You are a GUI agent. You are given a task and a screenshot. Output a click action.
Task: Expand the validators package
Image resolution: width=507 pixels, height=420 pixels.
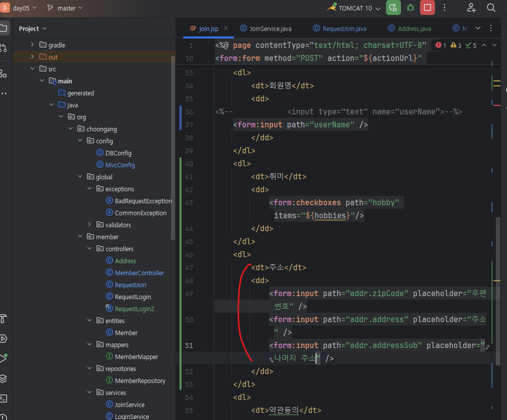coord(89,225)
